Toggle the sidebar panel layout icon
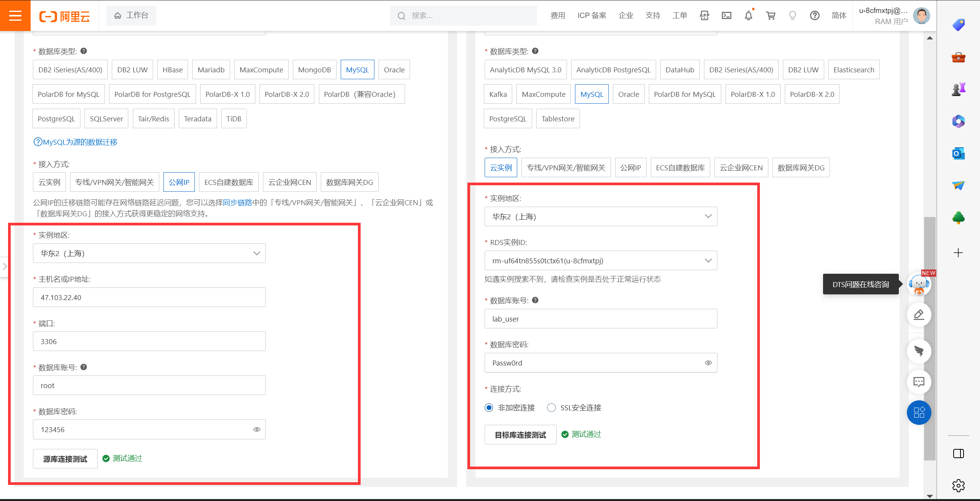Viewport: 980px width, 501px height. 959,454
